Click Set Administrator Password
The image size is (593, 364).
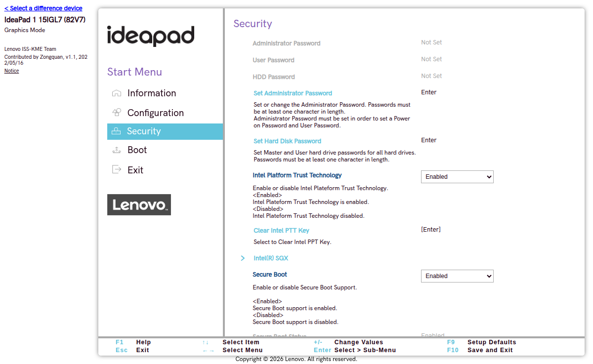293,93
